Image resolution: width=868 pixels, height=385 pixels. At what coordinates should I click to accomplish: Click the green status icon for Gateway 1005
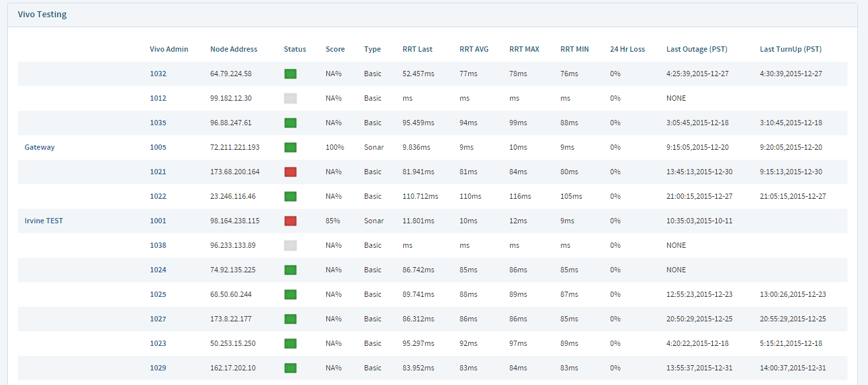click(x=290, y=147)
